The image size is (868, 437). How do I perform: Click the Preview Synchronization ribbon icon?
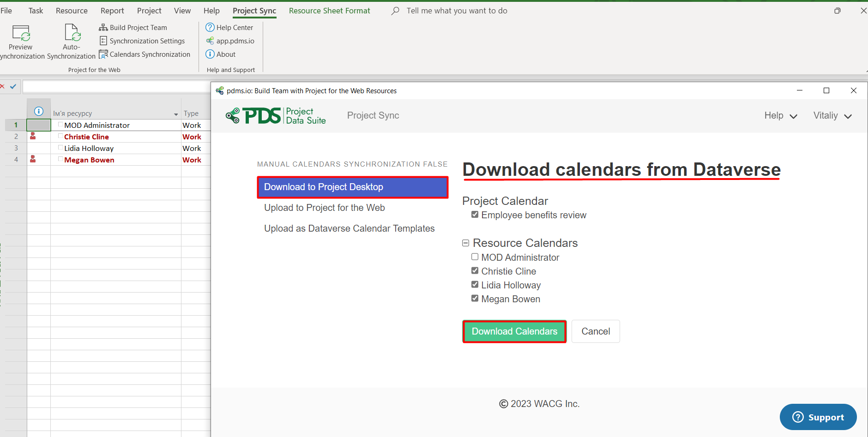click(20, 39)
